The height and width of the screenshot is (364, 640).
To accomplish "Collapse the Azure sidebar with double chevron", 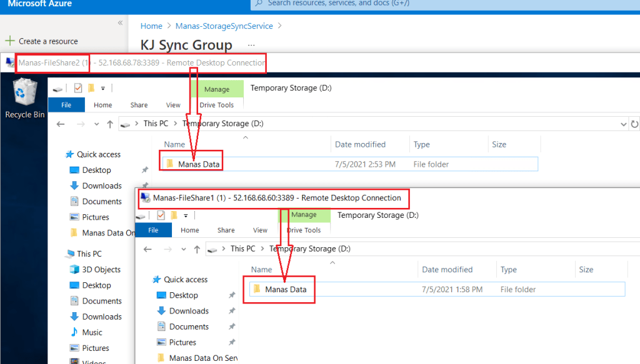I will (x=120, y=23).
